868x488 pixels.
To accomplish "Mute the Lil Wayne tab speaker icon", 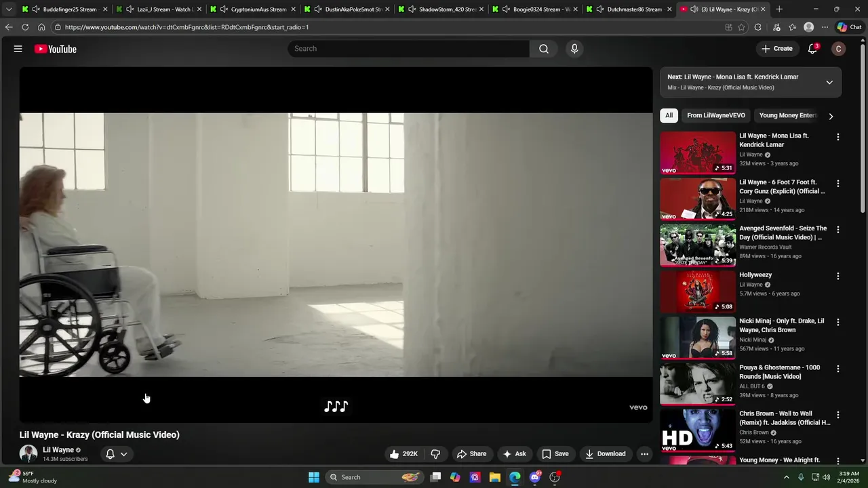I will coord(694,9).
